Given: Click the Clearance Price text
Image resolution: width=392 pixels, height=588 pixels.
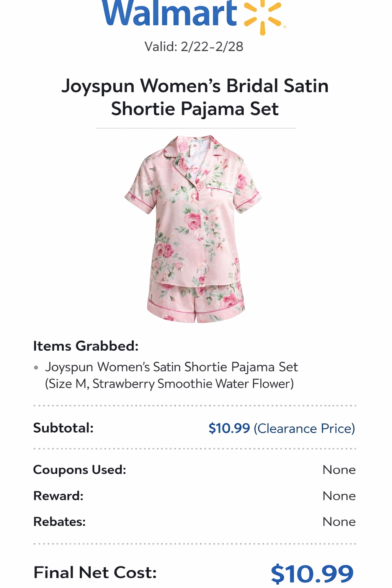Looking at the screenshot, I should pyautogui.click(x=304, y=428).
